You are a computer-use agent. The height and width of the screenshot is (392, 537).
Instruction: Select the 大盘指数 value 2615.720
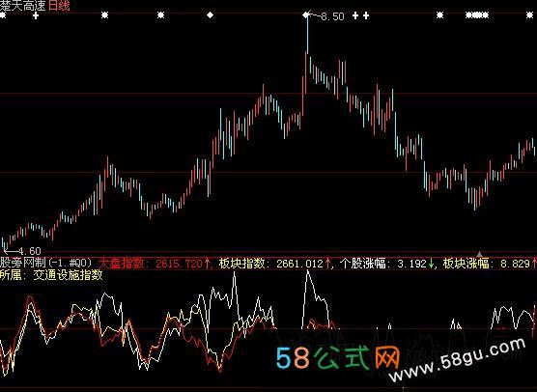[x=179, y=264]
